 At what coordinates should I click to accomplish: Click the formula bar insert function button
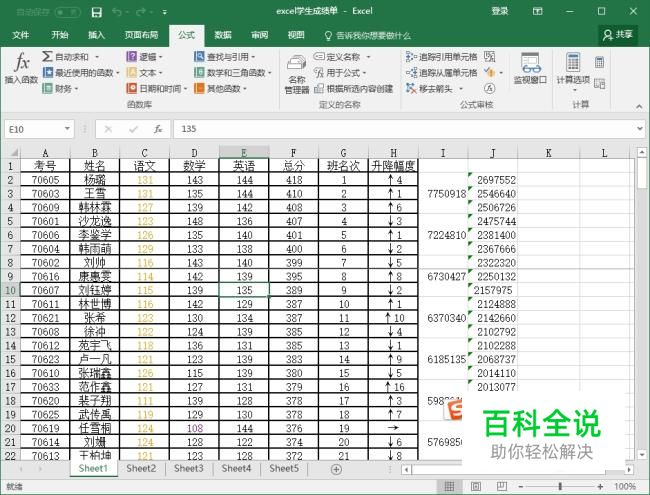click(x=158, y=129)
